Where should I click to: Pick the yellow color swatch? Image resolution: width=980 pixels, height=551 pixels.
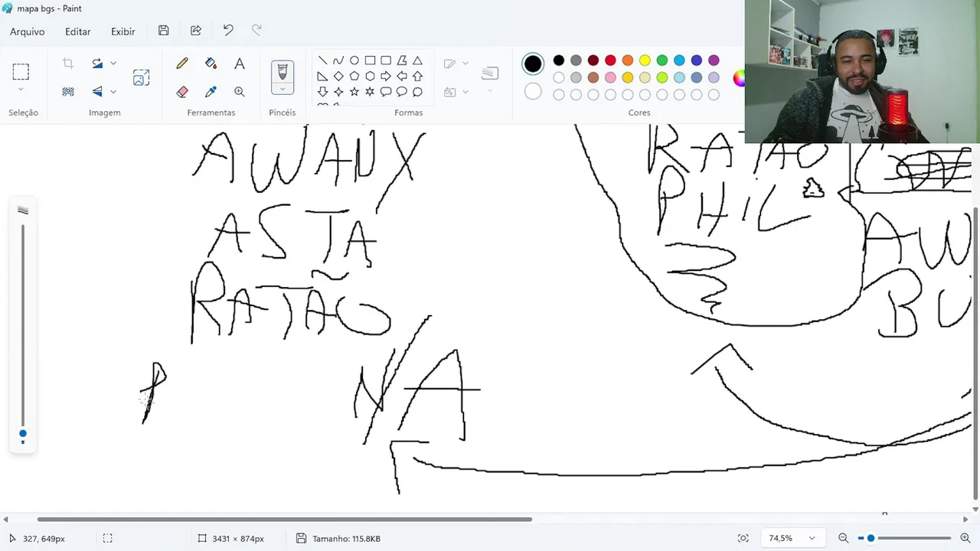(x=645, y=60)
